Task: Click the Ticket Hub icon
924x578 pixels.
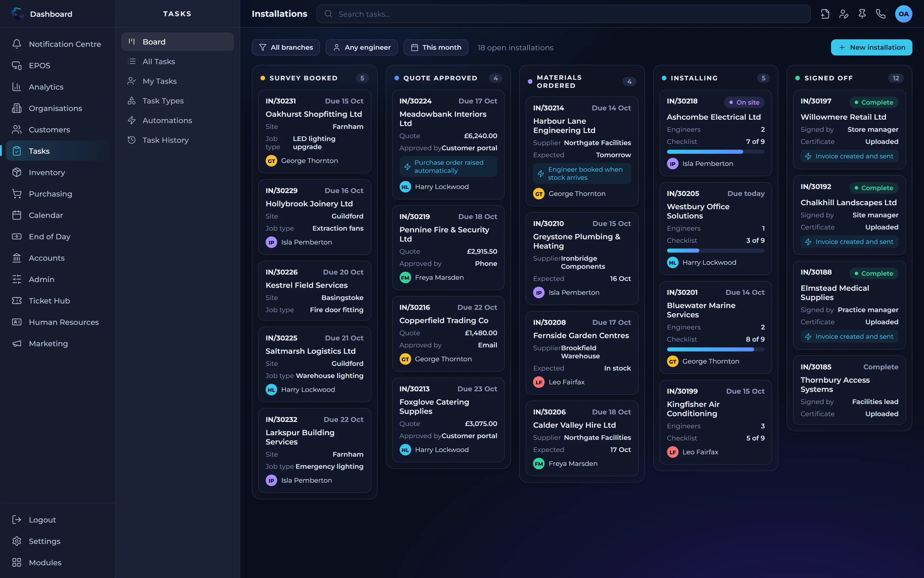Action: pos(16,301)
